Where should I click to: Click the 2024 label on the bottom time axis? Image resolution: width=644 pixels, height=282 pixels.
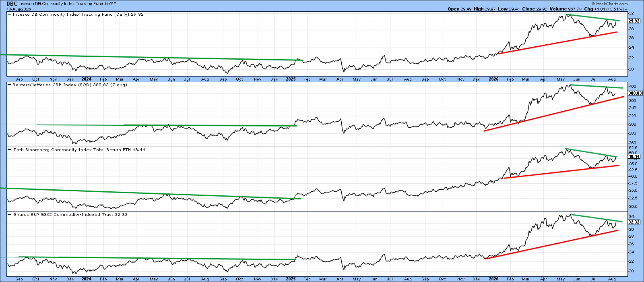coord(86,279)
